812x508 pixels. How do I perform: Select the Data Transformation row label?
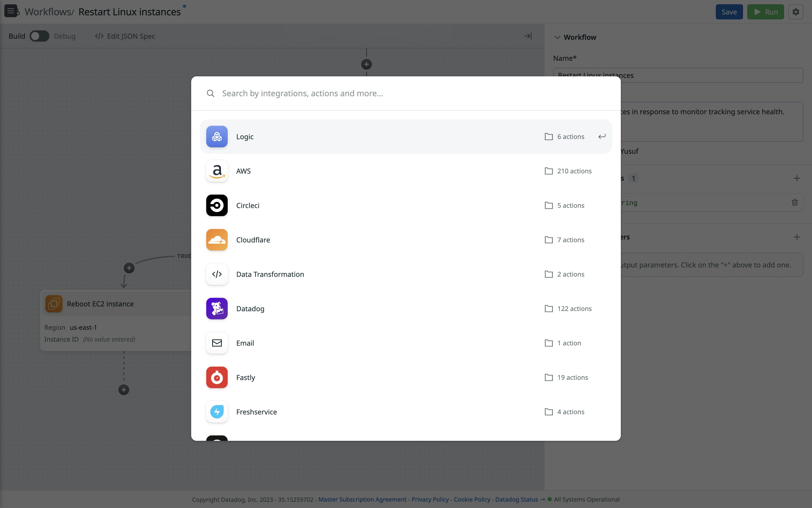pyautogui.click(x=270, y=274)
